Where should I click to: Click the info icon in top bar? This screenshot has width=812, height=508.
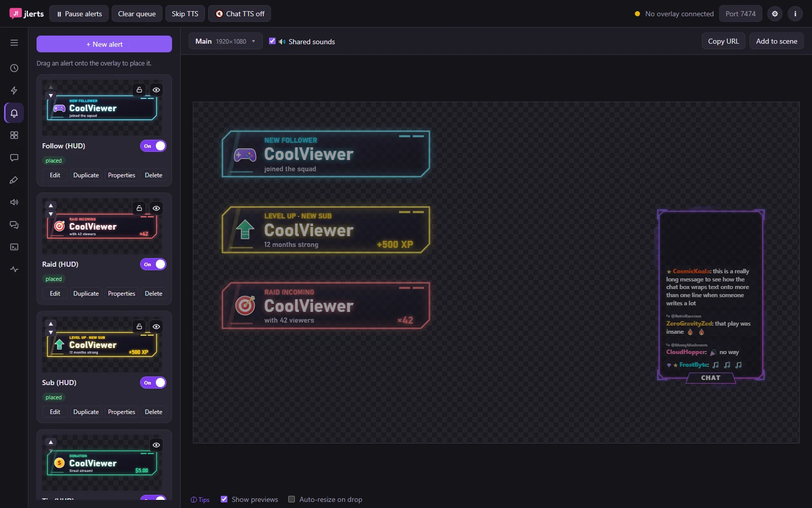point(795,14)
